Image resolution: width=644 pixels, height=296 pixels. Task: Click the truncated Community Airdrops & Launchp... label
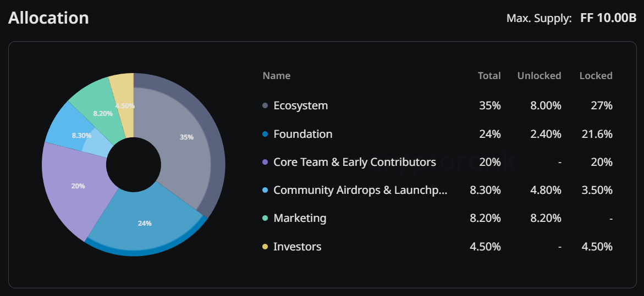point(361,190)
